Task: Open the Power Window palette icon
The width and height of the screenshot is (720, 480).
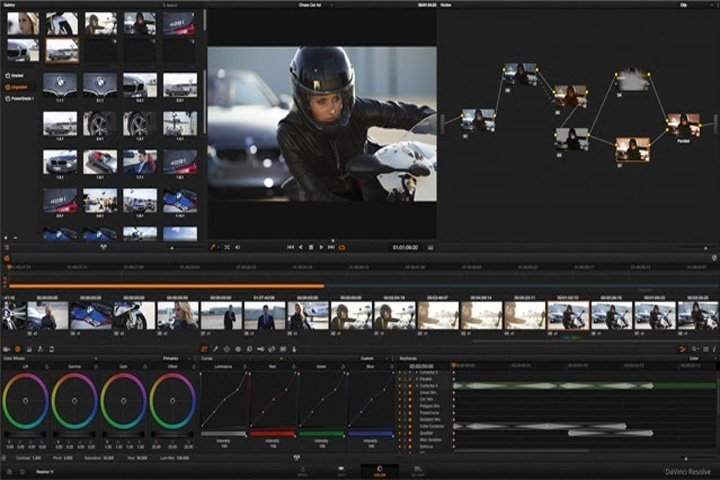Action: [x=227, y=350]
